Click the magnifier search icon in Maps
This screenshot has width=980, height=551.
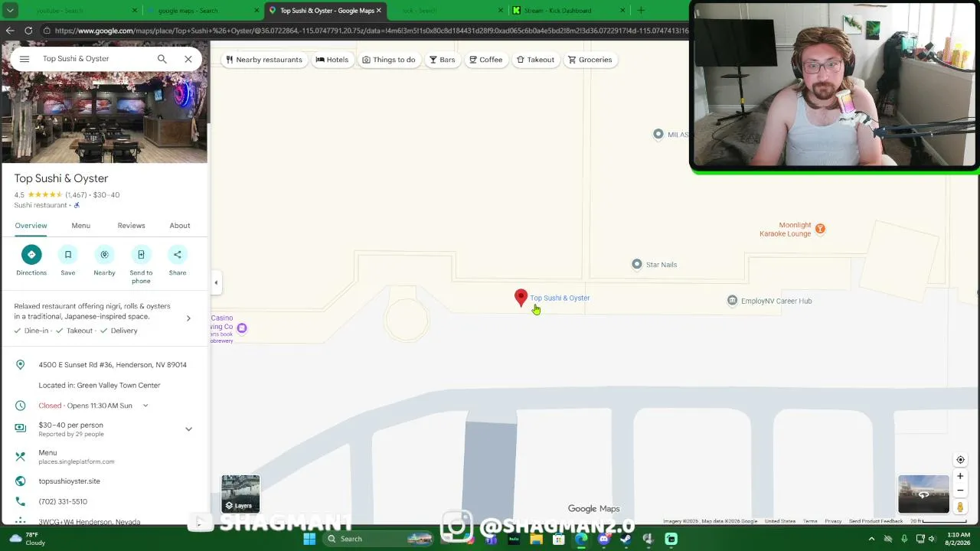pyautogui.click(x=162, y=59)
